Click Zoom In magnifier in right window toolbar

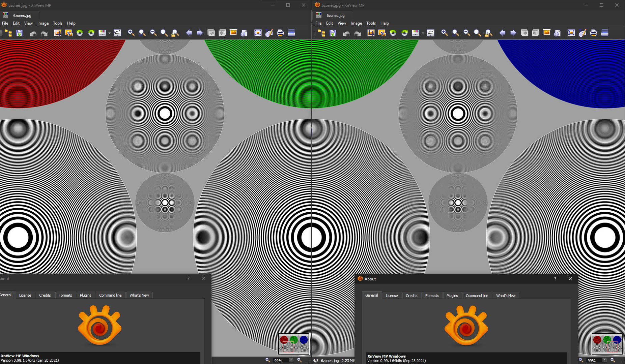pos(445,33)
